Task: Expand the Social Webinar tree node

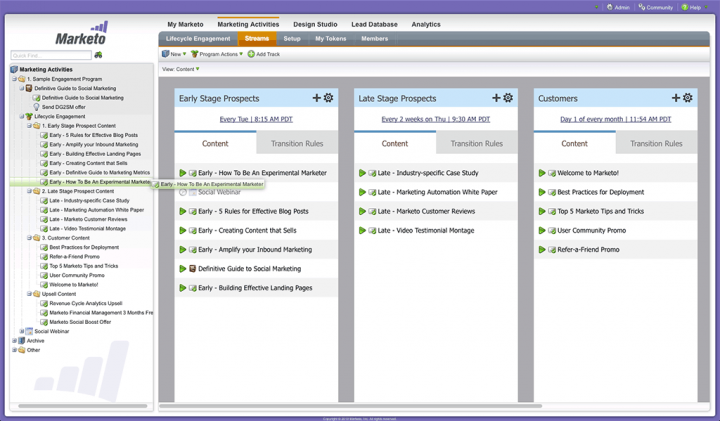Action: [22, 331]
